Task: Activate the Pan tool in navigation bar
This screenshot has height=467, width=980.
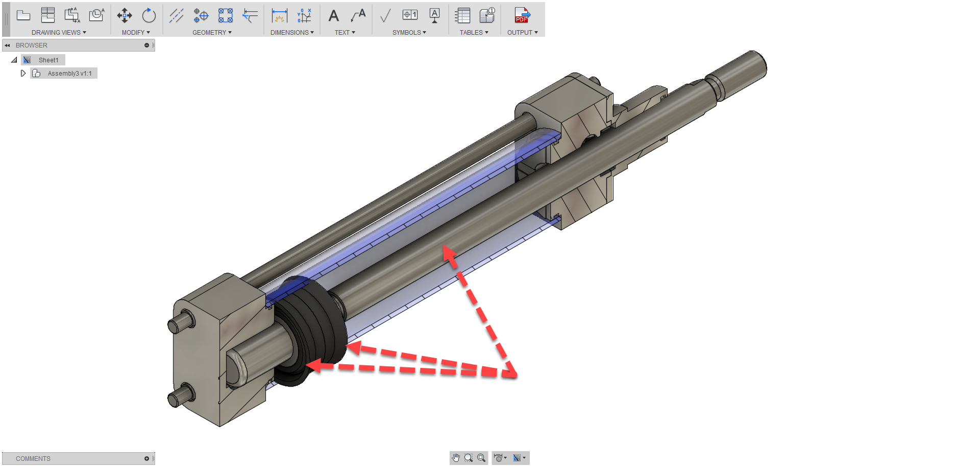Action: (456, 458)
